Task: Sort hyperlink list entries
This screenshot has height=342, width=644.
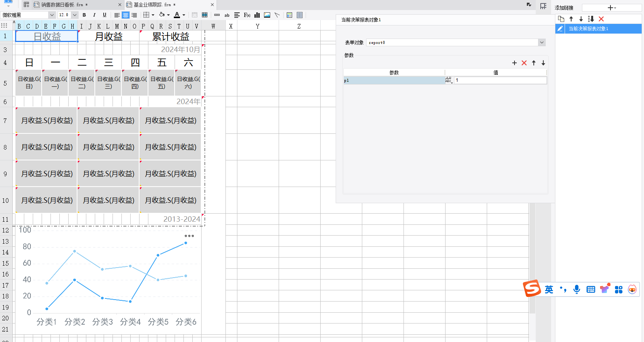Action: [591, 19]
